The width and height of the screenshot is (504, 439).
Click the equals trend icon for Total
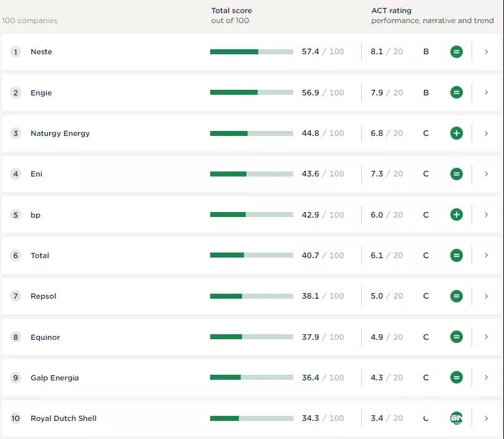click(x=457, y=255)
